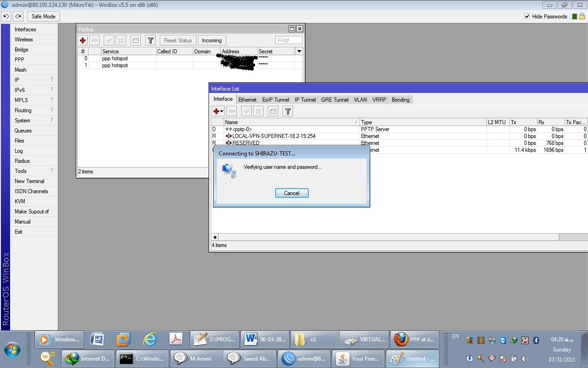
Task: Open Internet Download Manager taskbar item
Action: click(87, 358)
